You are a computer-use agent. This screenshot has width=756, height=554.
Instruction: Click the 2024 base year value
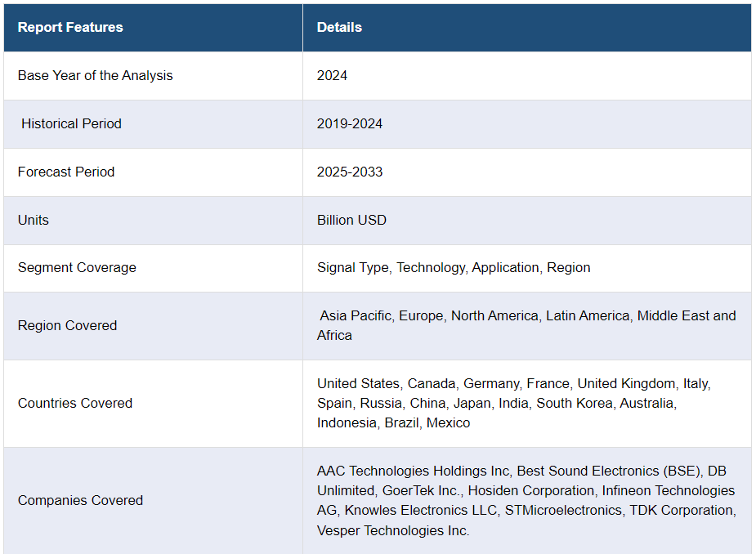click(x=332, y=75)
